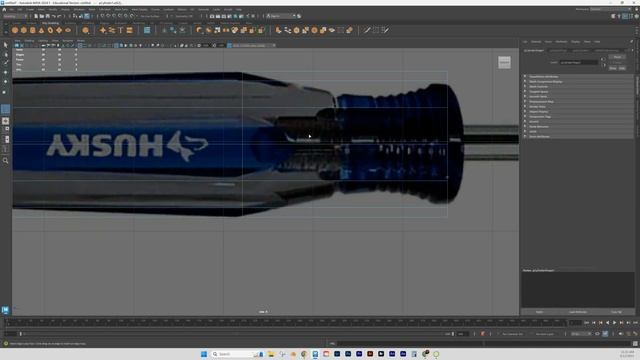Toggle Cached Playback button by the timeline
This screenshot has height=360, width=640.
[605, 334]
